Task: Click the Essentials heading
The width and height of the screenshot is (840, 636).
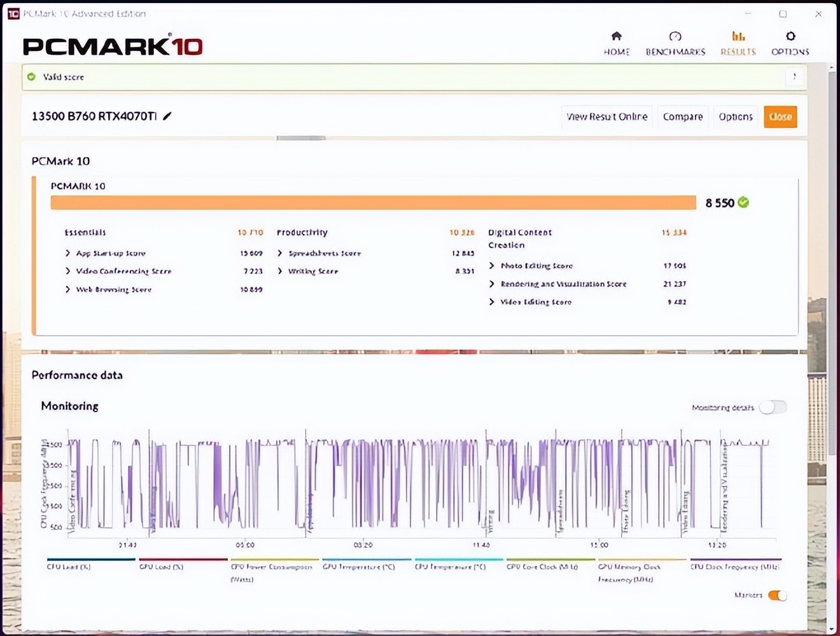Action: click(x=85, y=232)
